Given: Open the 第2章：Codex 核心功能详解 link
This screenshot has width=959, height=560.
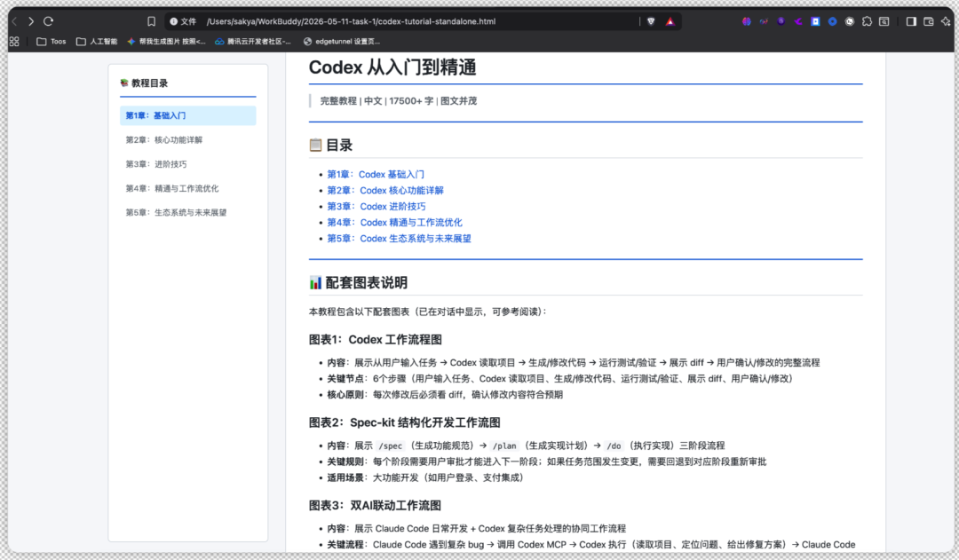Looking at the screenshot, I should click(385, 190).
